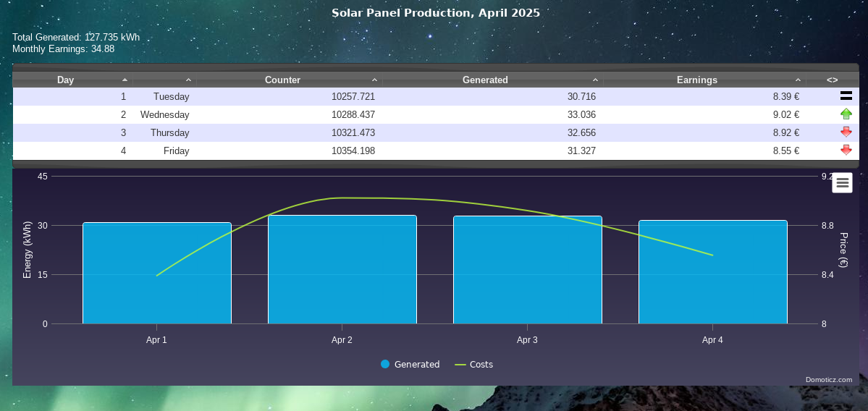Click the red down arrow in Thursday row
868x411 pixels.
click(x=846, y=132)
